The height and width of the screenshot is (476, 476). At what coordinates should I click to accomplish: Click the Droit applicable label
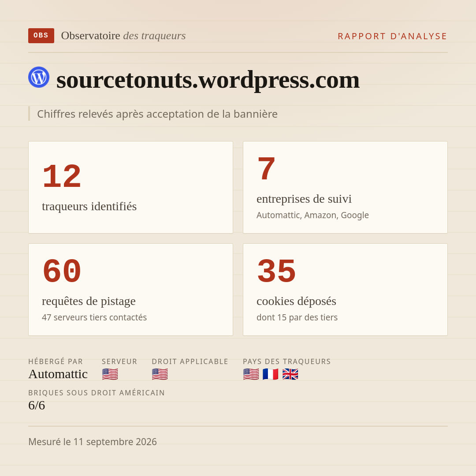190,361
